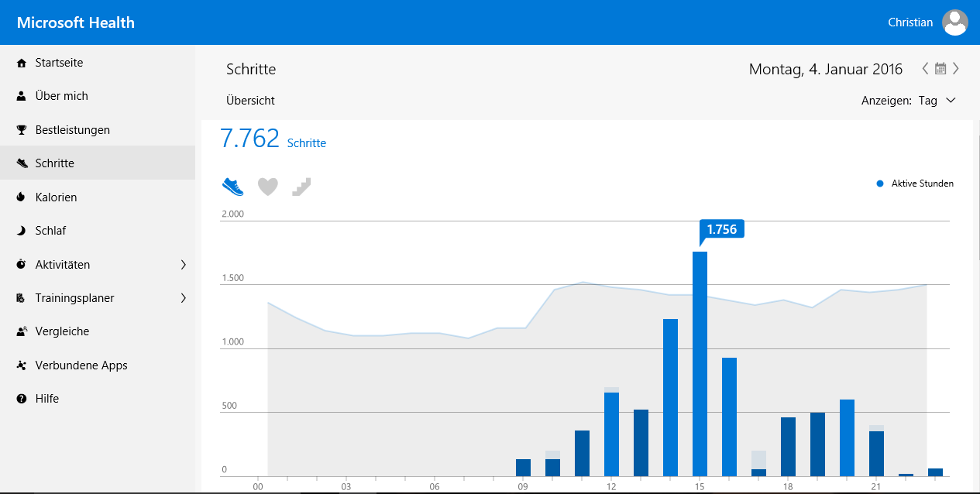Select the Übersicht tab
Viewport: 980px width, 494px height.
click(250, 101)
